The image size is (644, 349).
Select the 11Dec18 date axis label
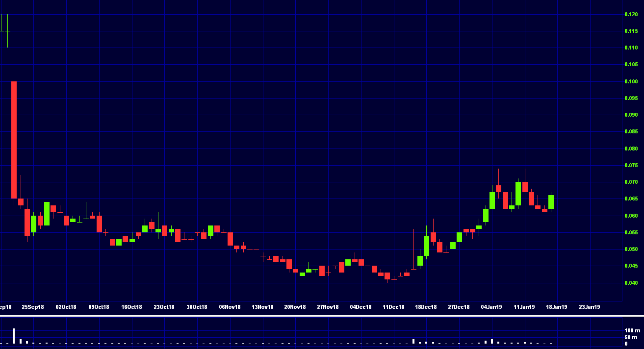[394, 307]
